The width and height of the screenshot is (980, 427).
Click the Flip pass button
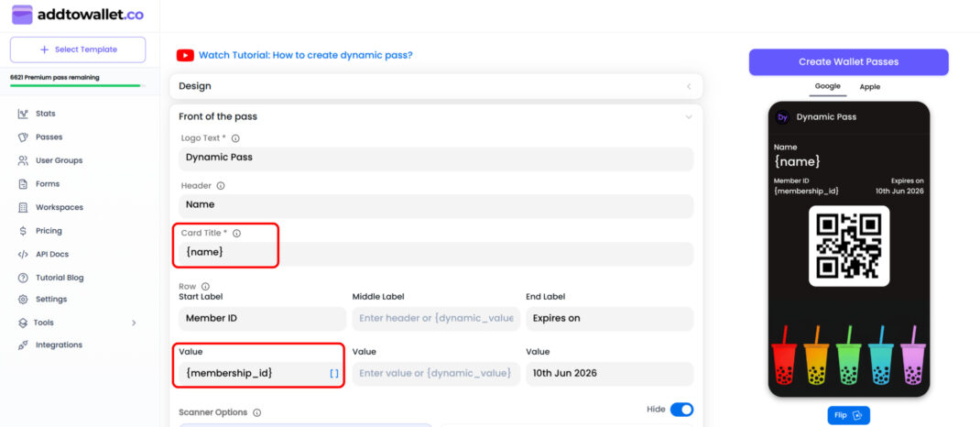[848, 415]
